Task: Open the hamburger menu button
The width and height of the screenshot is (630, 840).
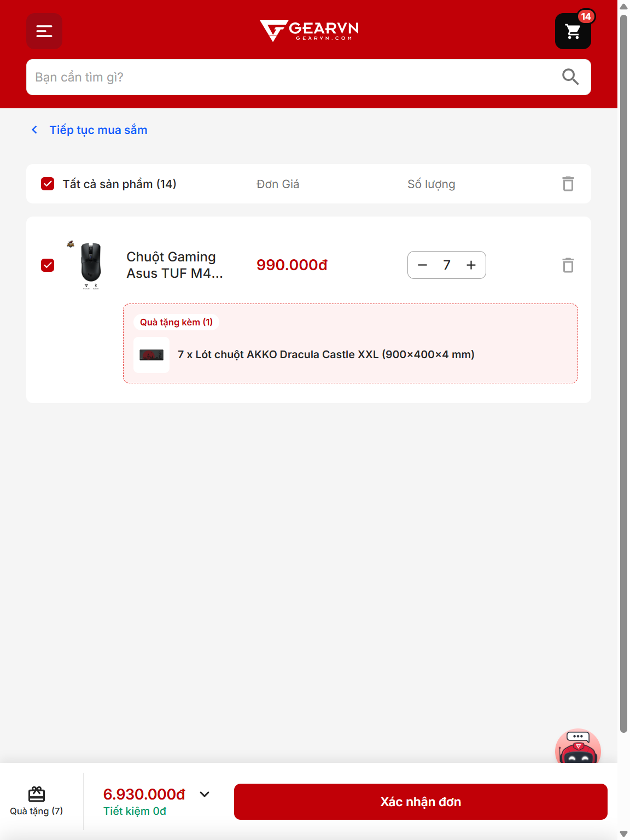Action: click(x=44, y=31)
